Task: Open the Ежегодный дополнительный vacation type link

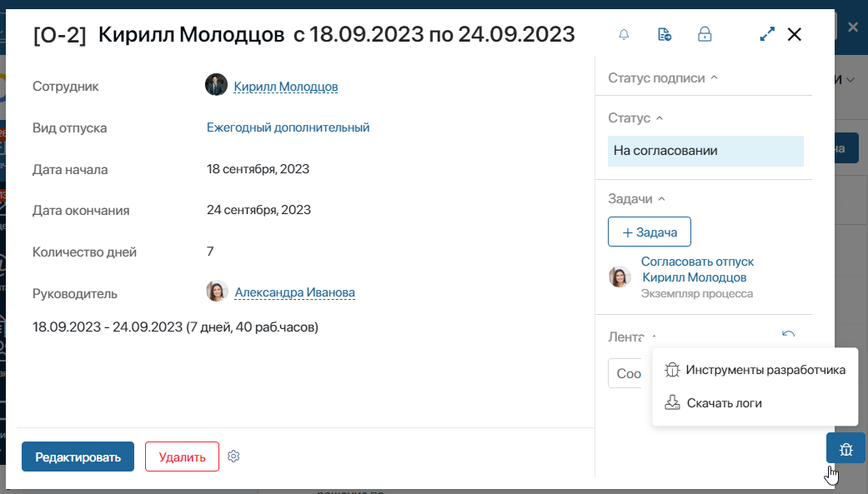Action: click(x=288, y=127)
